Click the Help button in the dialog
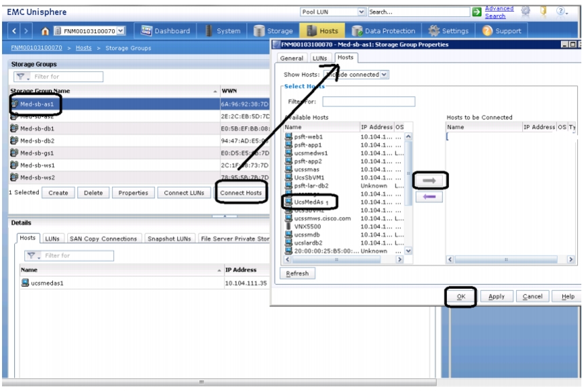This screenshot has height=392, width=582. click(567, 296)
